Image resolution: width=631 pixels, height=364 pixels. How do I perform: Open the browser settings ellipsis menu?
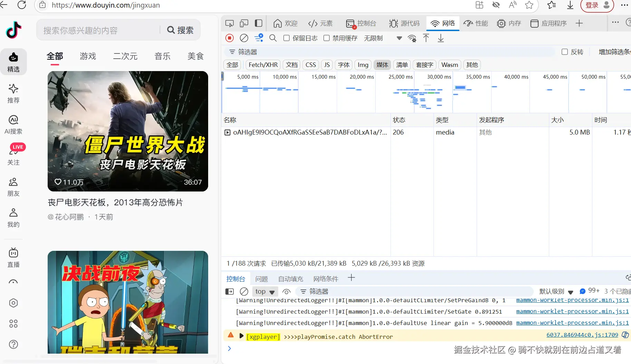coord(624,5)
